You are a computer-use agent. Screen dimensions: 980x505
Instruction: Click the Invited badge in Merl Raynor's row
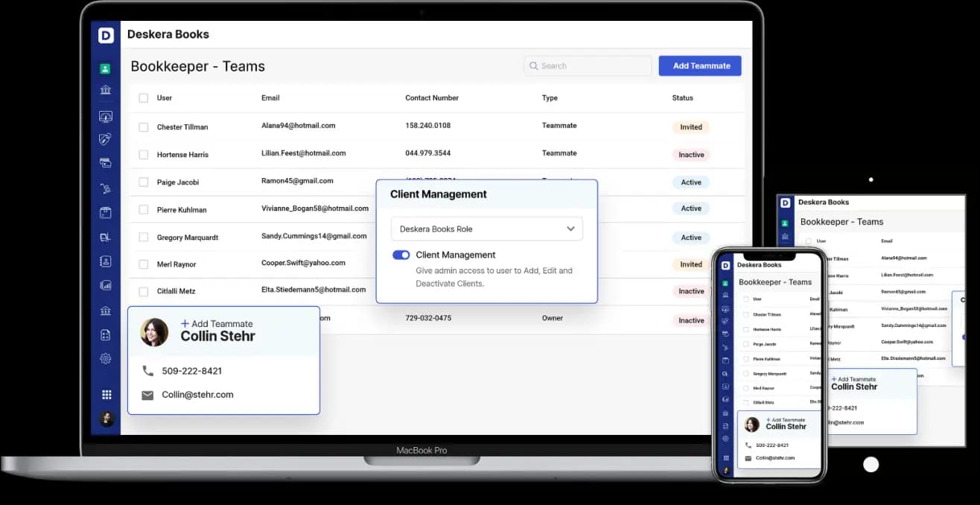[x=691, y=264]
